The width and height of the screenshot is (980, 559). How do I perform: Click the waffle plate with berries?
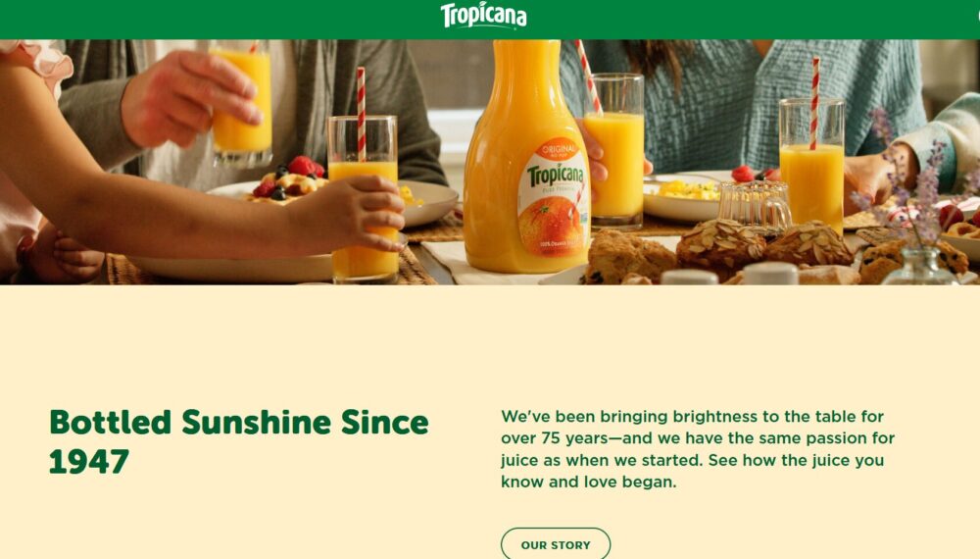click(331, 197)
